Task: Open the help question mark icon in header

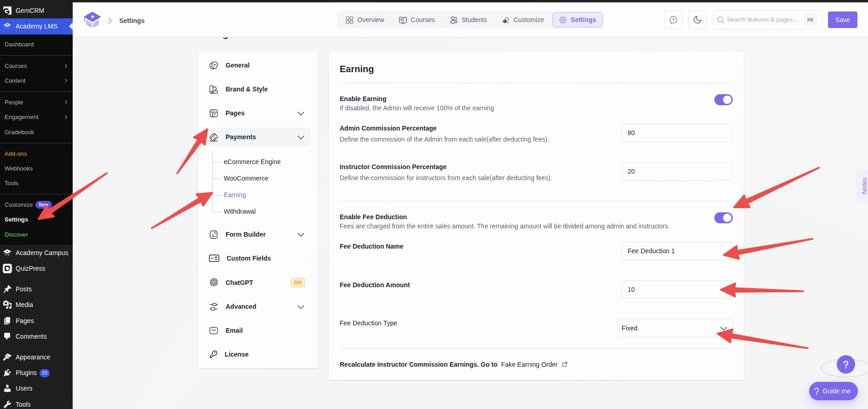Action: (x=673, y=20)
